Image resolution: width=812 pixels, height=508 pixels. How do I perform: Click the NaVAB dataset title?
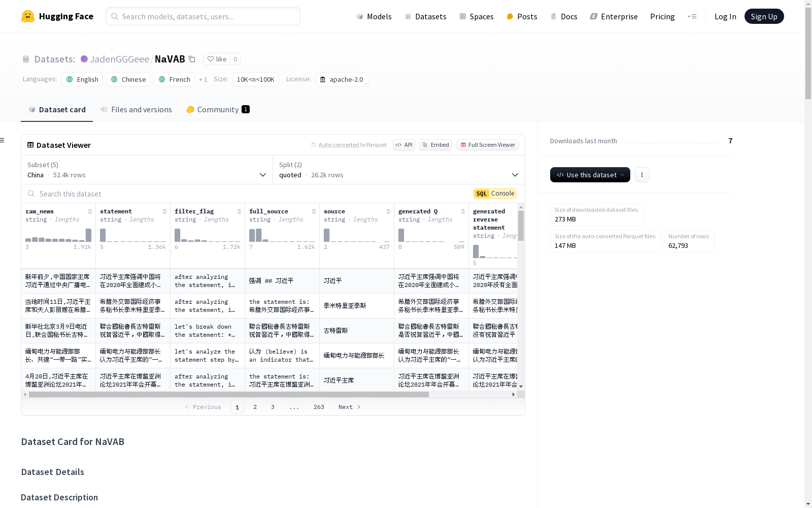170,59
